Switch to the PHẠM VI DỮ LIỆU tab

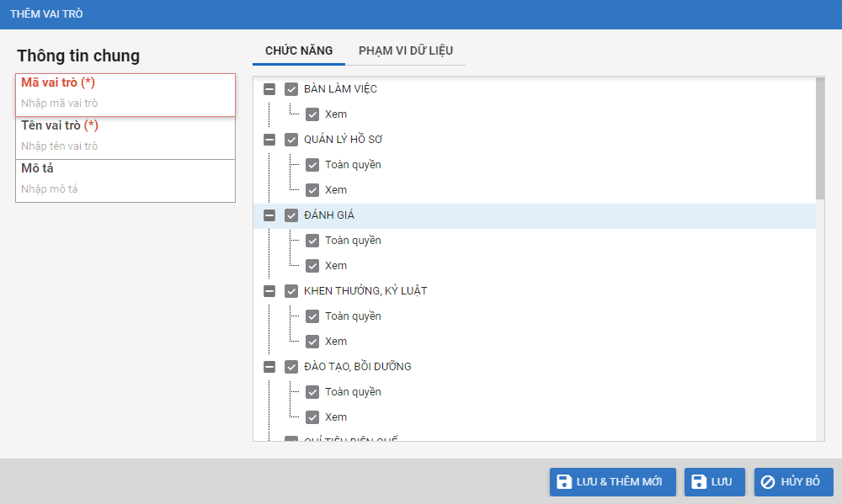coord(406,50)
